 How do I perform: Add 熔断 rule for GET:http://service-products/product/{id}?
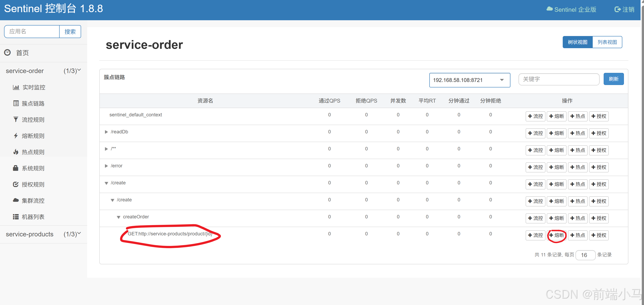pos(556,235)
